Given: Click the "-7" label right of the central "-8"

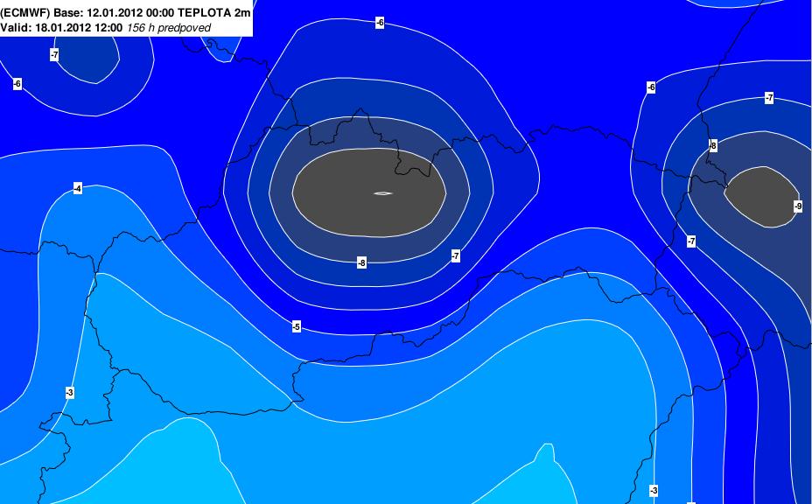Looking at the screenshot, I should tap(455, 255).
